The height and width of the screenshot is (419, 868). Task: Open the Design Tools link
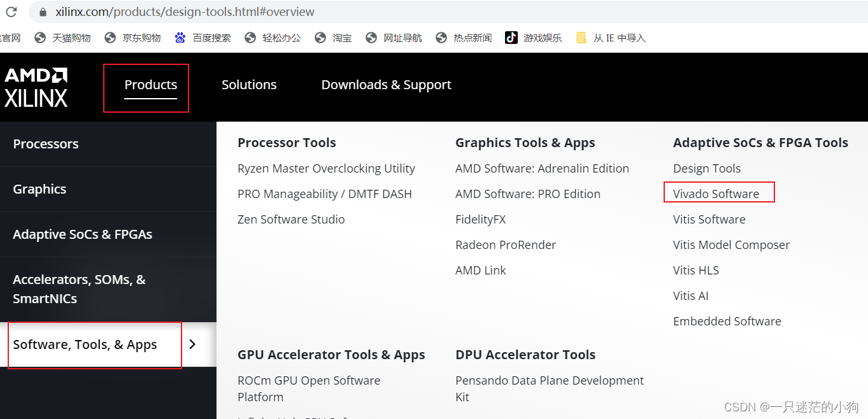[707, 168]
